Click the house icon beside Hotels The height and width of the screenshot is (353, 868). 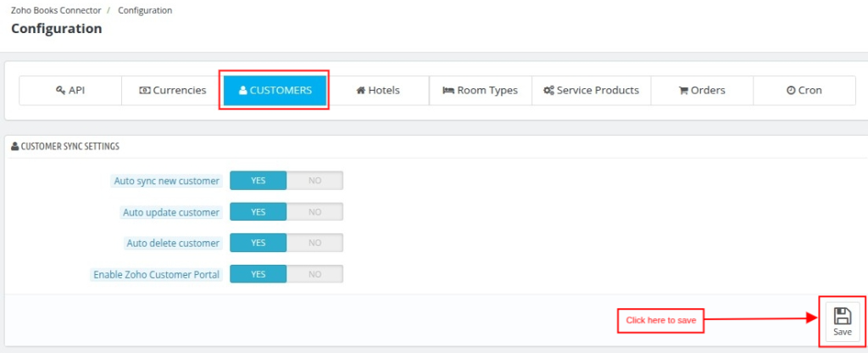(x=360, y=90)
